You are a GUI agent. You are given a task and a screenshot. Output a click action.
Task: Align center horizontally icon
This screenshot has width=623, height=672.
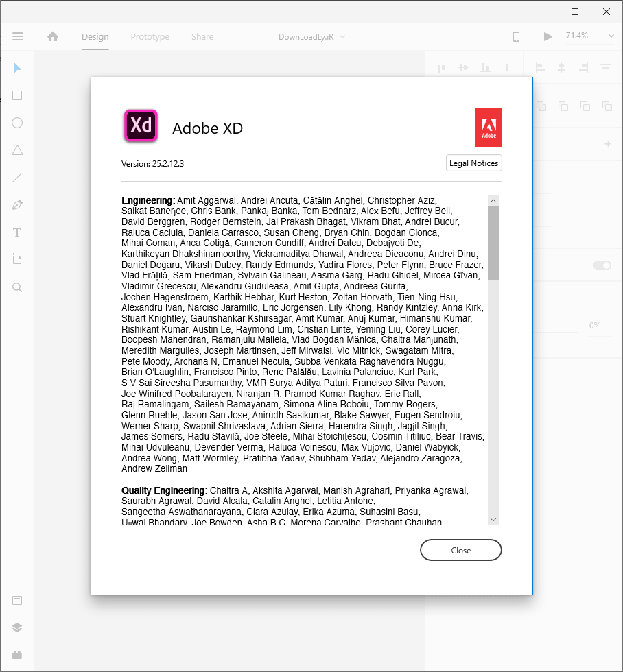(x=562, y=68)
